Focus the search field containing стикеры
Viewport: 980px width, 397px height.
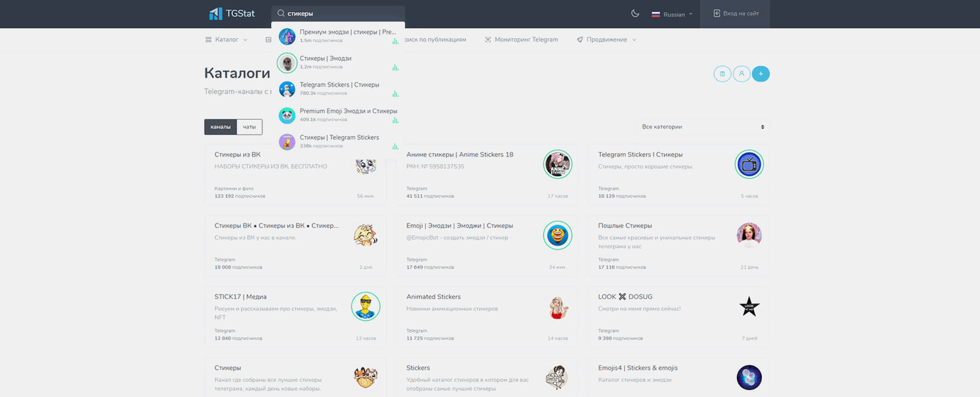[x=338, y=13]
